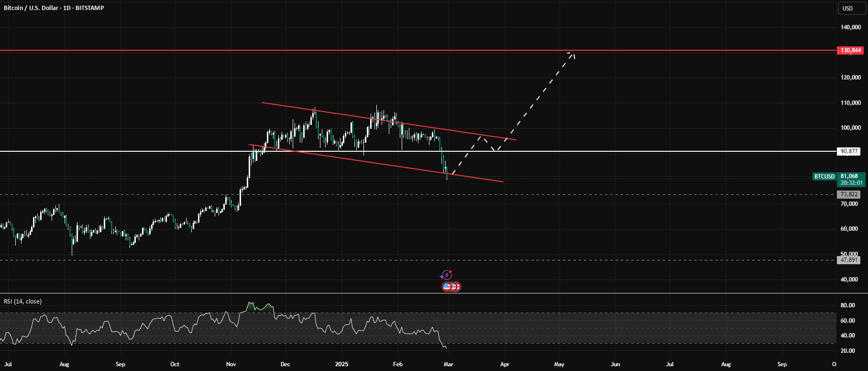Open the US flag economic event marker
This screenshot has height=371, width=868.
448,287
